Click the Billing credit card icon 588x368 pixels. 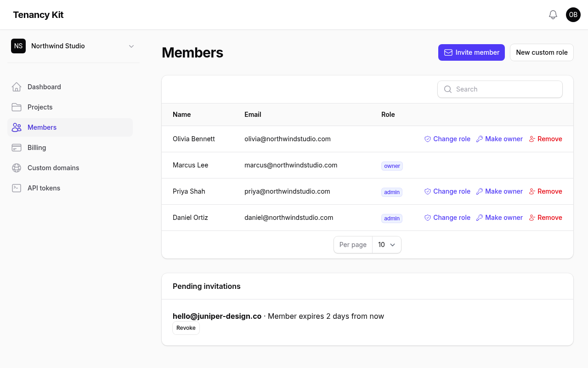tap(17, 148)
